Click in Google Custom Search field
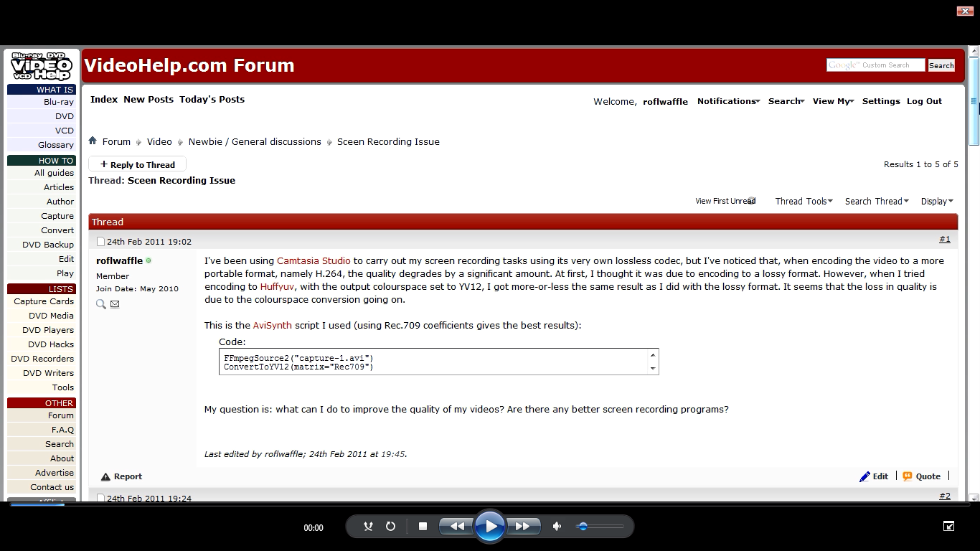Screen dimensions: 980x551 [x=875, y=65]
